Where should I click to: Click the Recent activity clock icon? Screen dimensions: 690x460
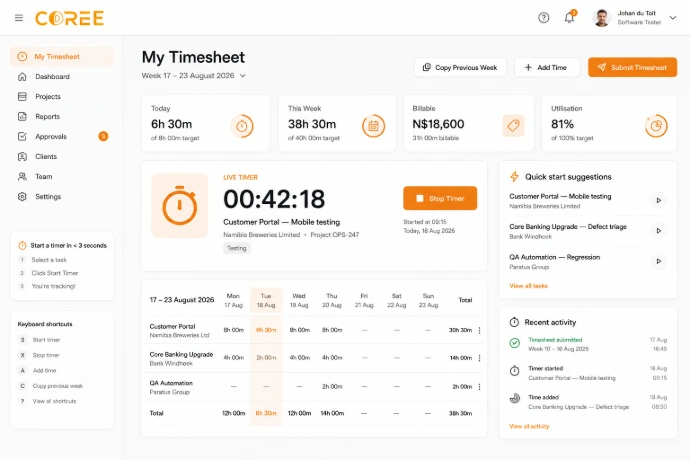(x=514, y=322)
